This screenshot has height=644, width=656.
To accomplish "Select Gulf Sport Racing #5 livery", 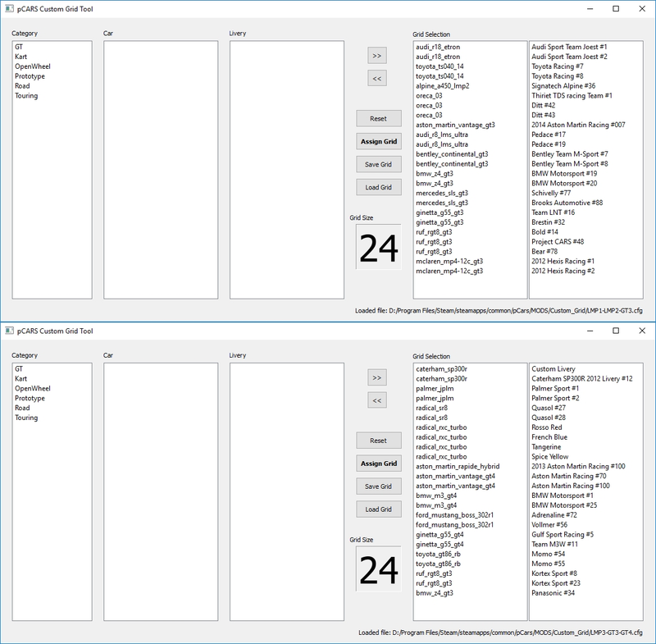I will (x=563, y=534).
